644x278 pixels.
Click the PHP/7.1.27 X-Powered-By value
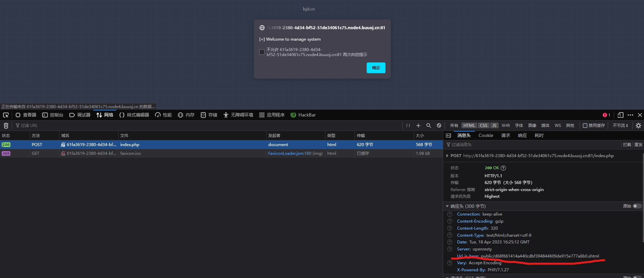coord(498,270)
